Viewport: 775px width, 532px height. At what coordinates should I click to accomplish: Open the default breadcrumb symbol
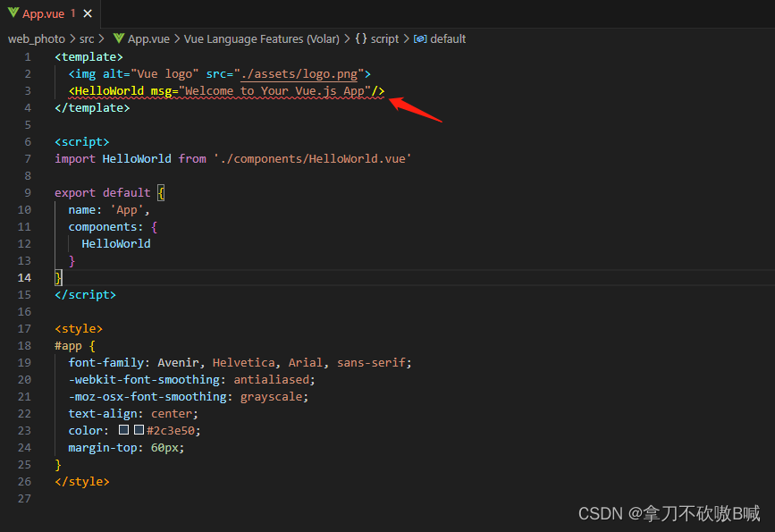(448, 39)
